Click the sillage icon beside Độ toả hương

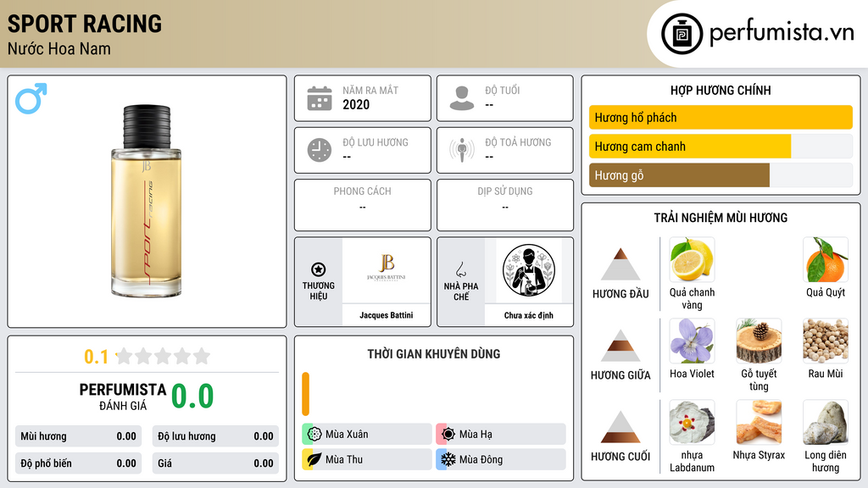462,150
